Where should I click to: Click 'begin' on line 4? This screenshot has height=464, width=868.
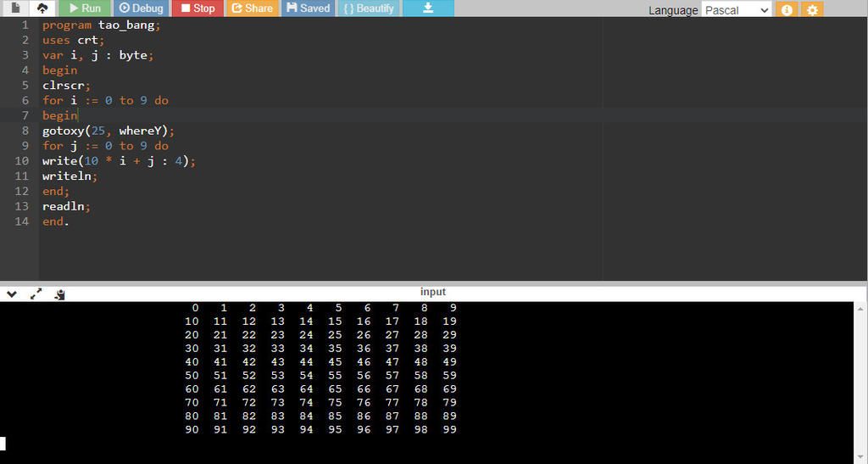[60, 70]
